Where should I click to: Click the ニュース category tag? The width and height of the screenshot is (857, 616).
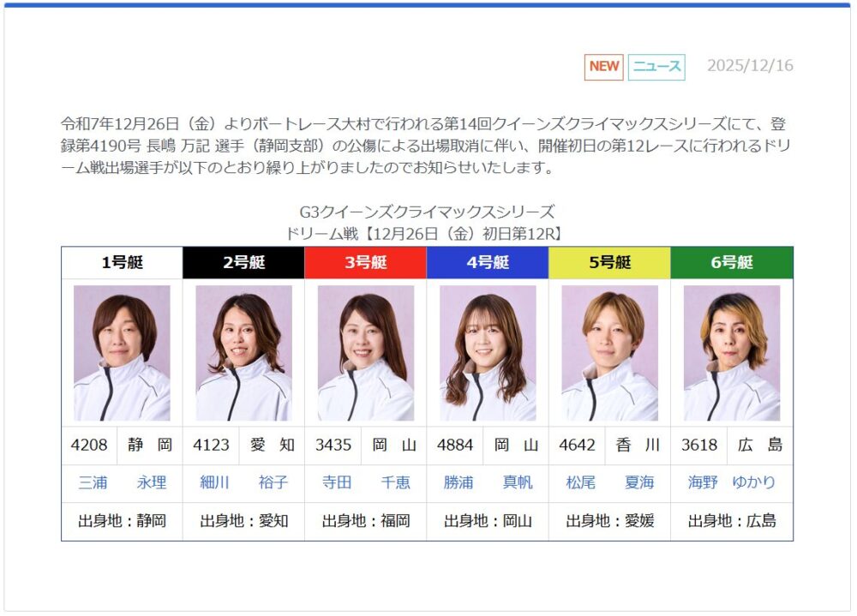click(x=656, y=67)
